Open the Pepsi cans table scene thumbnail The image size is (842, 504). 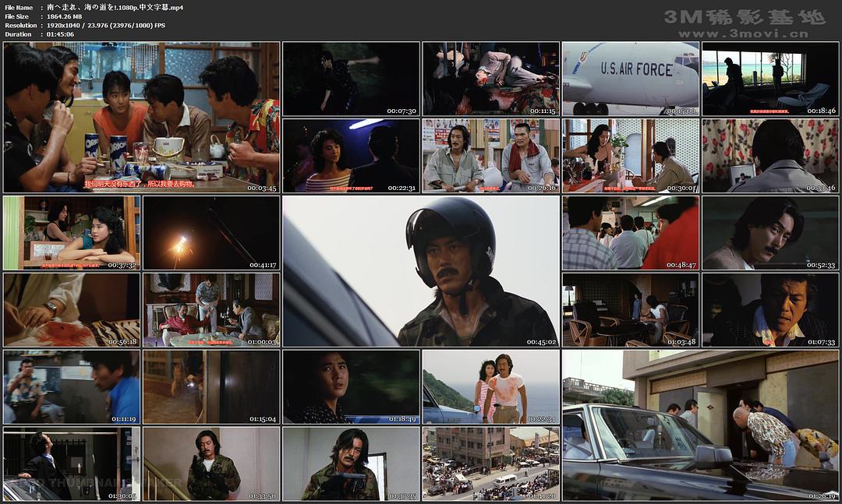click(141, 117)
